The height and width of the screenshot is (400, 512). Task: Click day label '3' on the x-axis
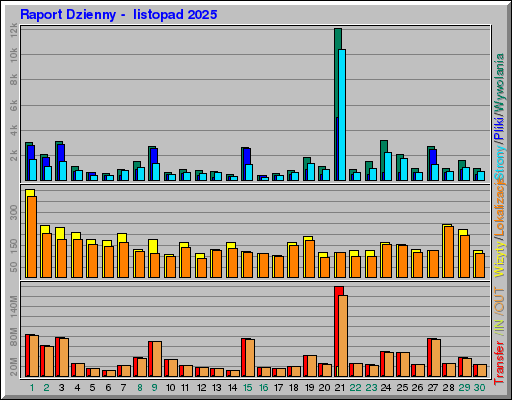tap(62, 388)
